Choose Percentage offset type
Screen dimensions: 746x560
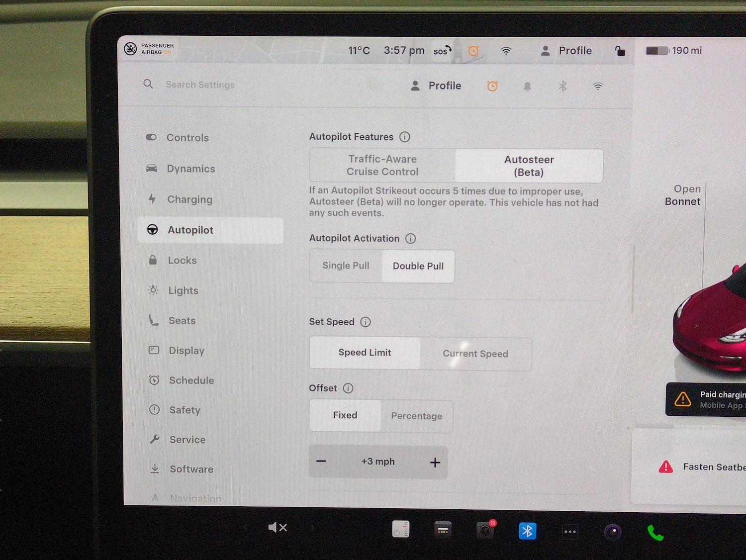pyautogui.click(x=416, y=416)
